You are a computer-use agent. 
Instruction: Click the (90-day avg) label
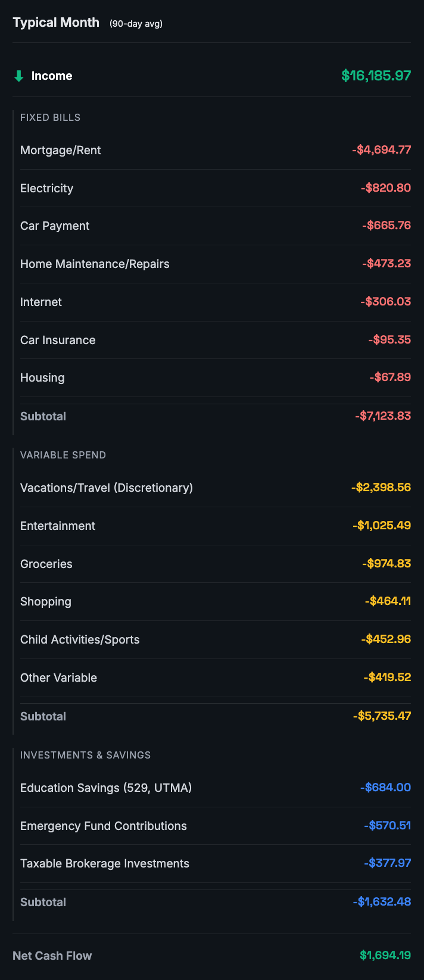coord(134,24)
